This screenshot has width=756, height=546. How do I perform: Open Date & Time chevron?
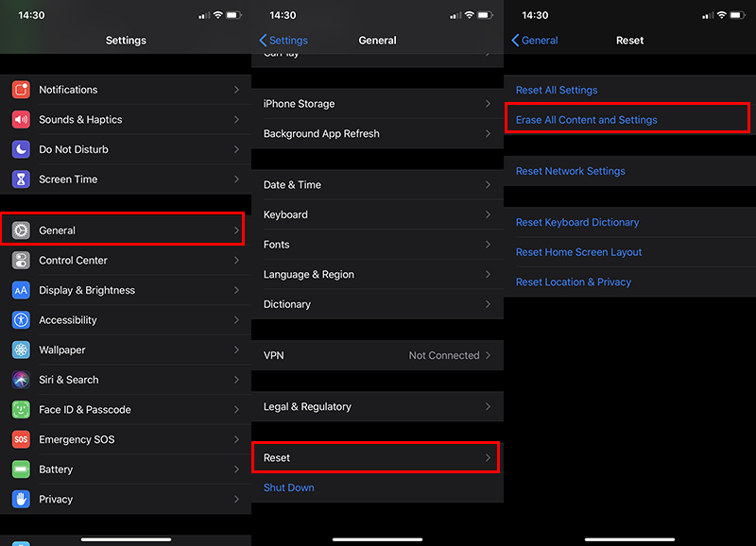point(488,184)
